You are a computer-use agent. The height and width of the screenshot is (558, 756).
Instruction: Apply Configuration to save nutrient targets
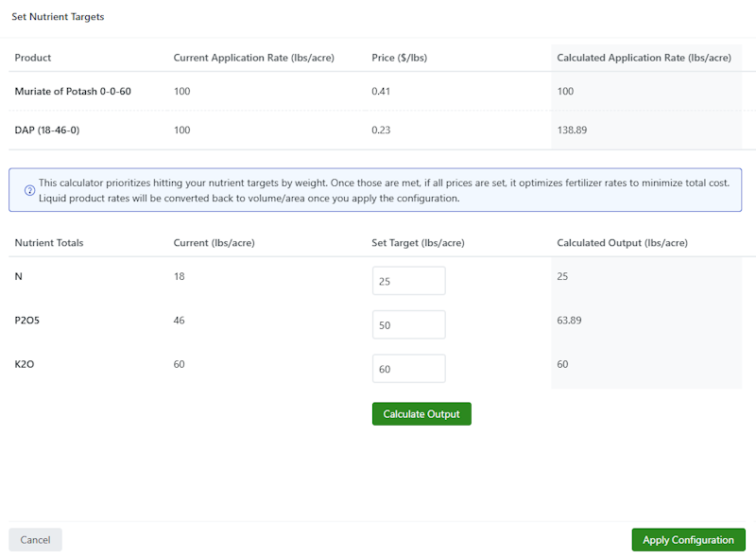[x=688, y=540]
